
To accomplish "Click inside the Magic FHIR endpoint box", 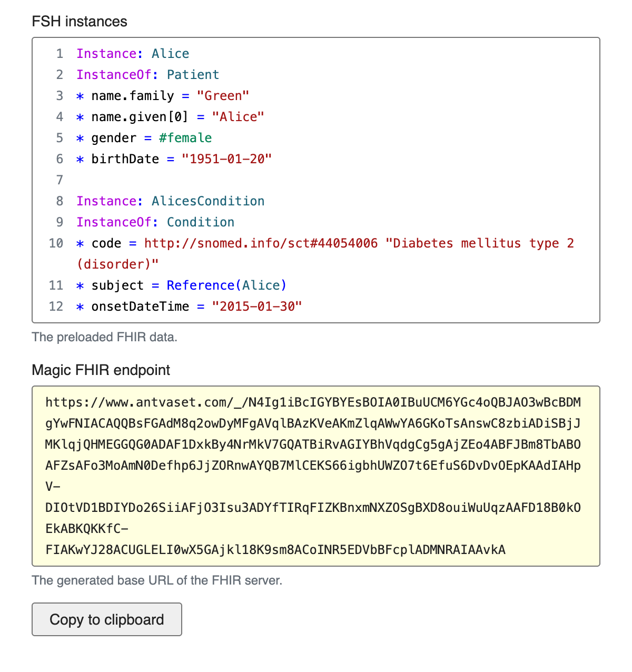I will point(315,476).
